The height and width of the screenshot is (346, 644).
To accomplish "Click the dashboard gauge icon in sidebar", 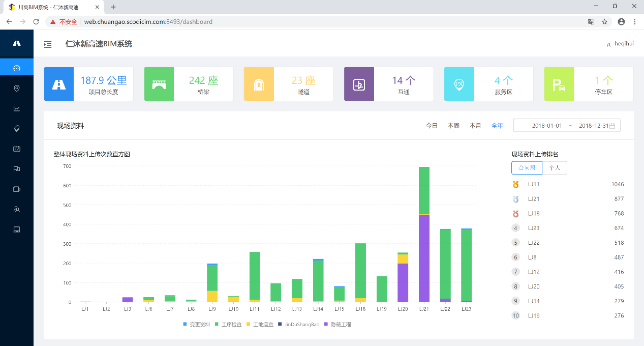I will point(17,68).
